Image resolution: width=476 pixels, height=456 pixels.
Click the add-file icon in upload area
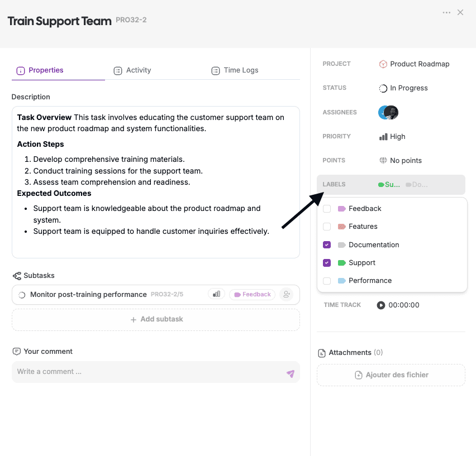click(x=359, y=375)
